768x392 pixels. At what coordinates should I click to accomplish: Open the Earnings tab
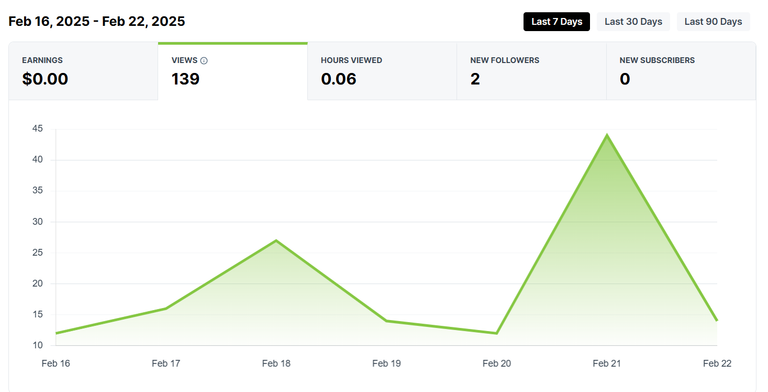coord(83,72)
